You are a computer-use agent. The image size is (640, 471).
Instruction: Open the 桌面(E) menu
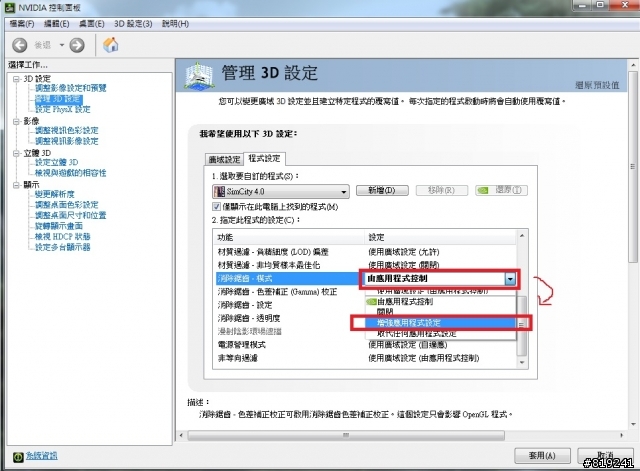coord(92,24)
